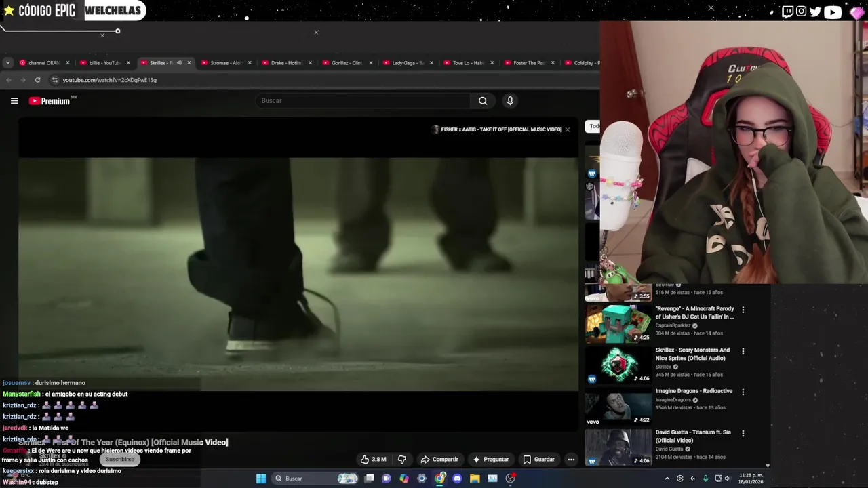This screenshot has height=488, width=868.
Task: Close the Stromae browser tab
Action: click(x=250, y=63)
